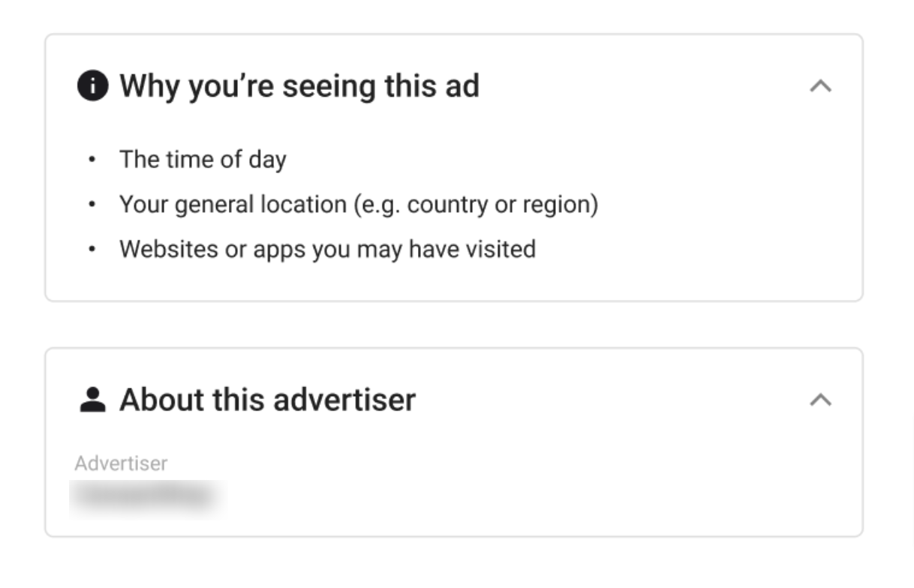The height and width of the screenshot is (588, 914).
Task: Click the bullet before "The time of day"
Action: 92,160
